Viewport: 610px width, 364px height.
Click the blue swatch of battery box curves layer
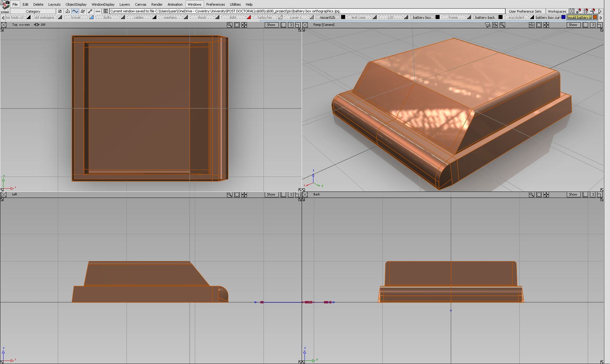tap(563, 17)
